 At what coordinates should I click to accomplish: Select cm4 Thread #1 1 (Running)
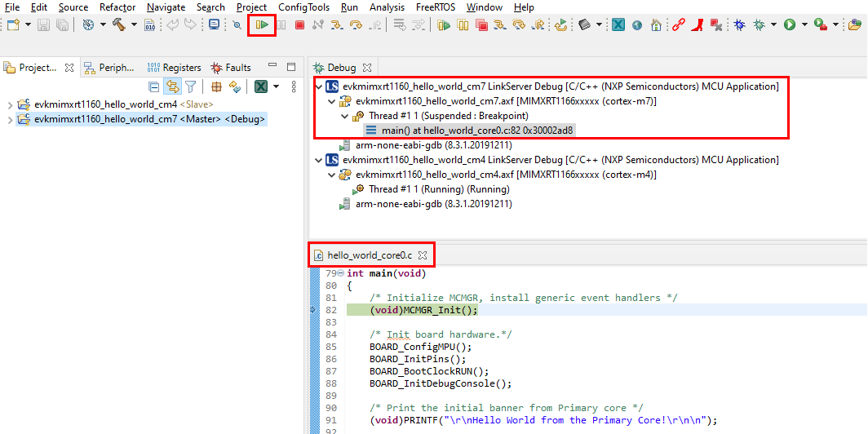click(439, 189)
